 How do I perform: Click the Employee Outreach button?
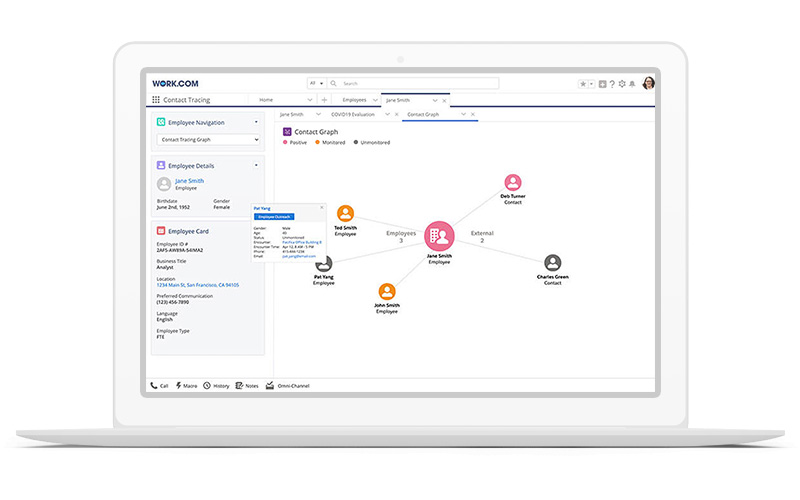274,217
